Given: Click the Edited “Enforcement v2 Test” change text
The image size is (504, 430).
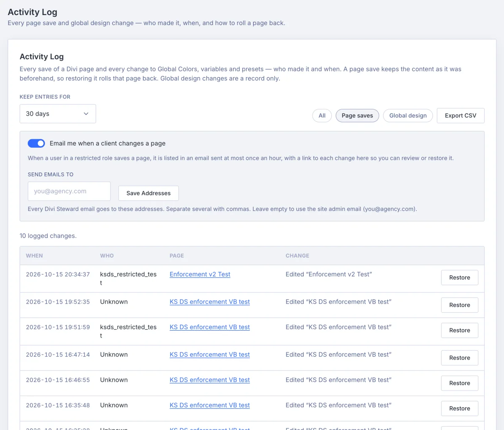Looking at the screenshot, I should (x=329, y=274).
